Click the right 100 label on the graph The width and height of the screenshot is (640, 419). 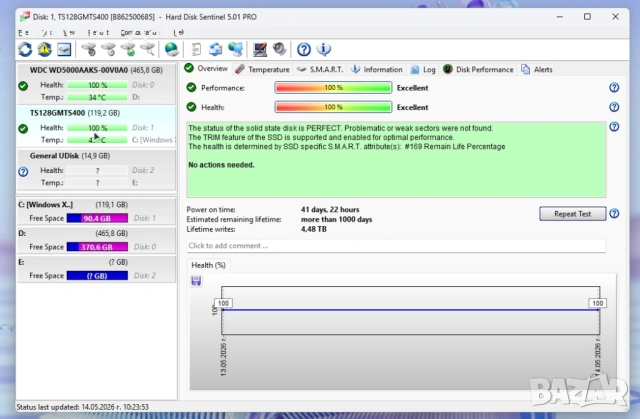(598, 303)
